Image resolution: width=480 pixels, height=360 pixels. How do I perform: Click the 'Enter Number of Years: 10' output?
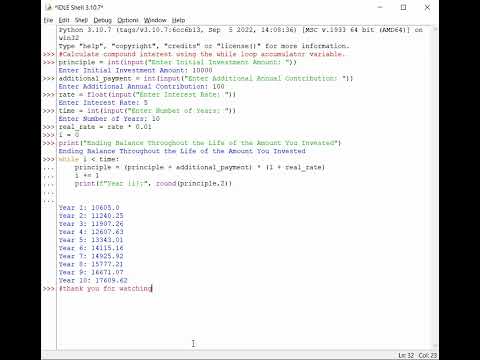(109, 119)
